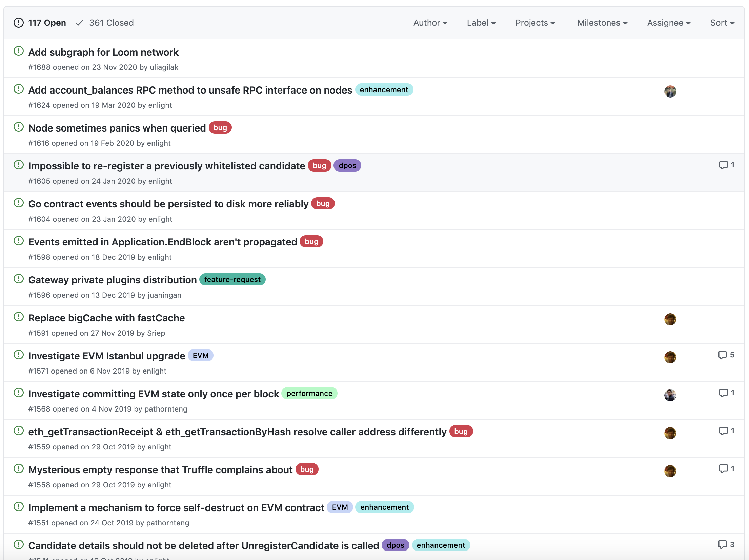Click comment bubble on whitelisted candidate issue
The width and height of the screenshot is (749, 560).
click(723, 165)
